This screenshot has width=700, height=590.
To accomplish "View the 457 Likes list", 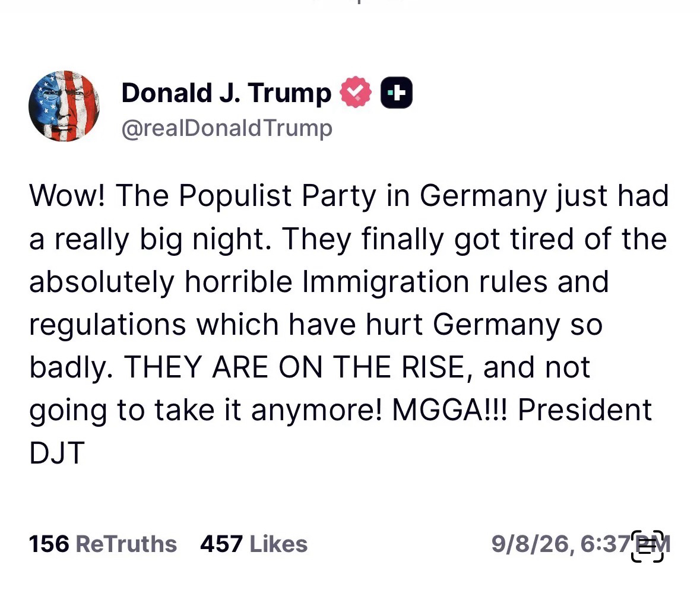I will tap(254, 544).
